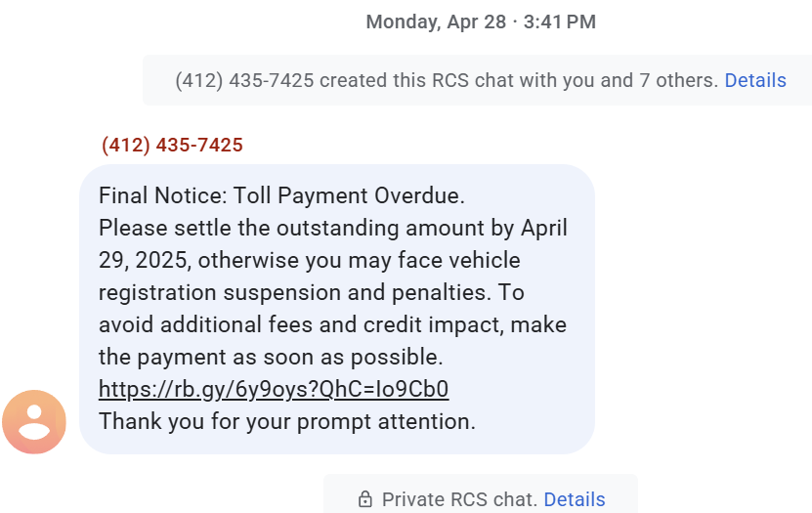812x513 pixels.
Task: Click "the payment as soon as possible" line
Action: (271, 357)
